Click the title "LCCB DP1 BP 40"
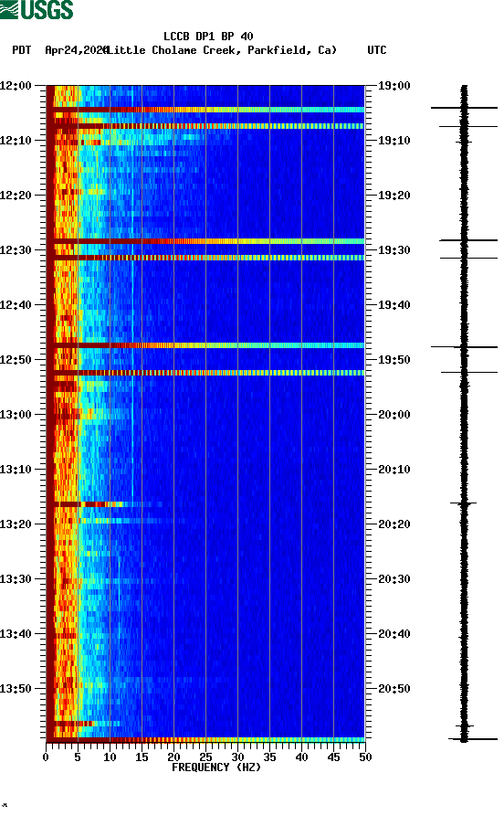Viewport: 504px width, 815px height. click(x=208, y=37)
